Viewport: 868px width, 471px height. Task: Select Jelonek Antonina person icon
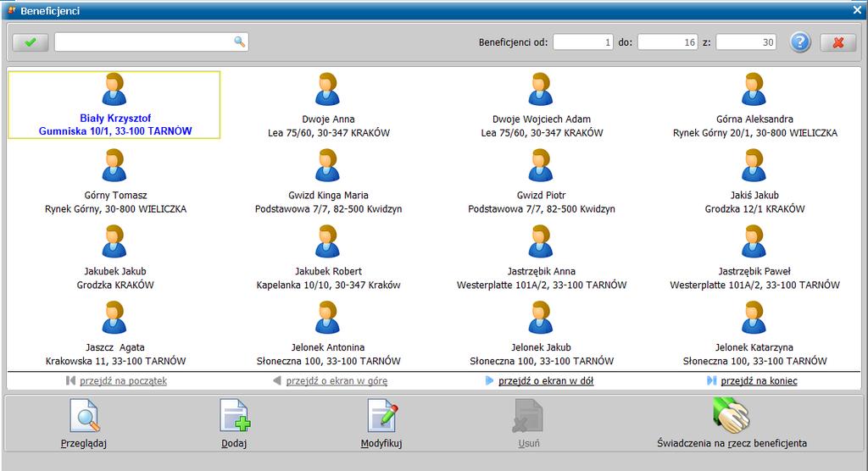pyautogui.click(x=327, y=317)
